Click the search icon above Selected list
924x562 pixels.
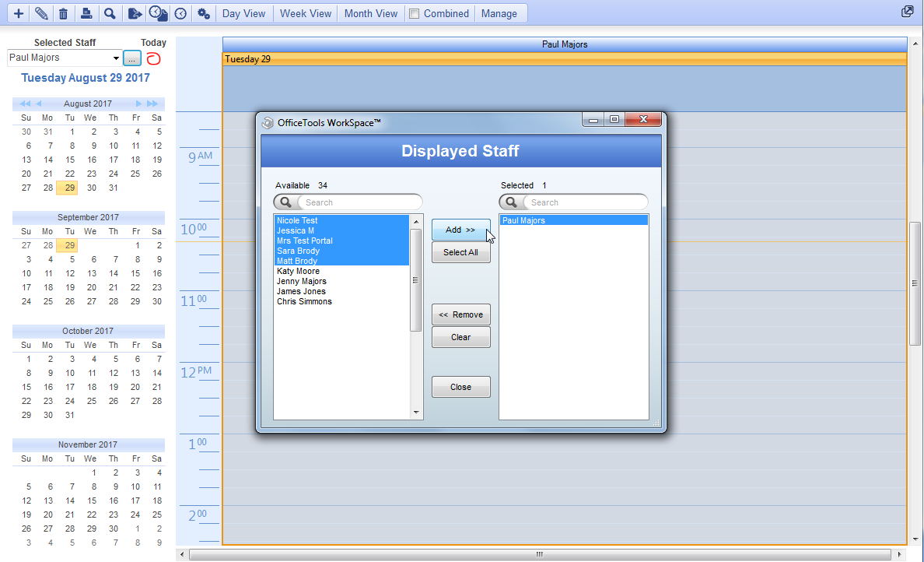coord(512,202)
